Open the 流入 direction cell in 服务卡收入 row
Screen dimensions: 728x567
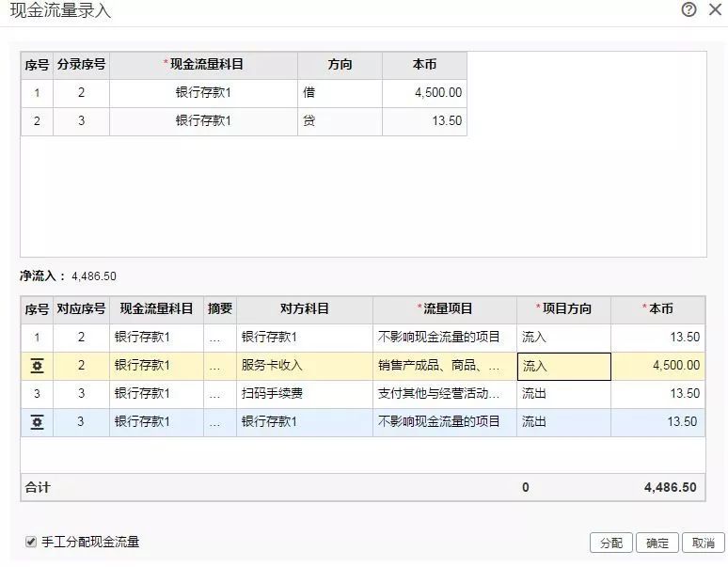563,366
